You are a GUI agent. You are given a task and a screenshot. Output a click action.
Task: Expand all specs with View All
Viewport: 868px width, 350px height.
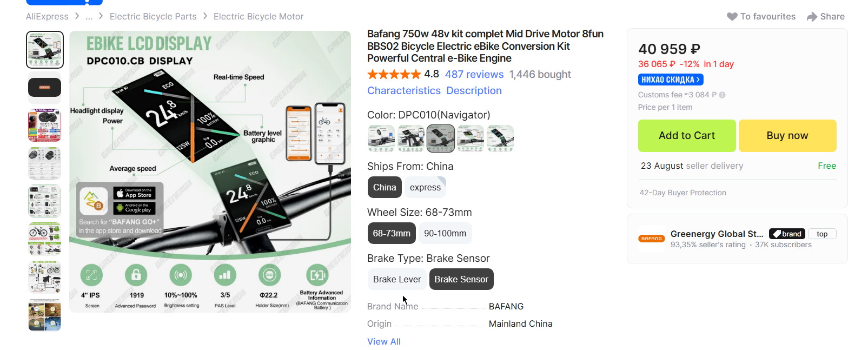point(384,342)
